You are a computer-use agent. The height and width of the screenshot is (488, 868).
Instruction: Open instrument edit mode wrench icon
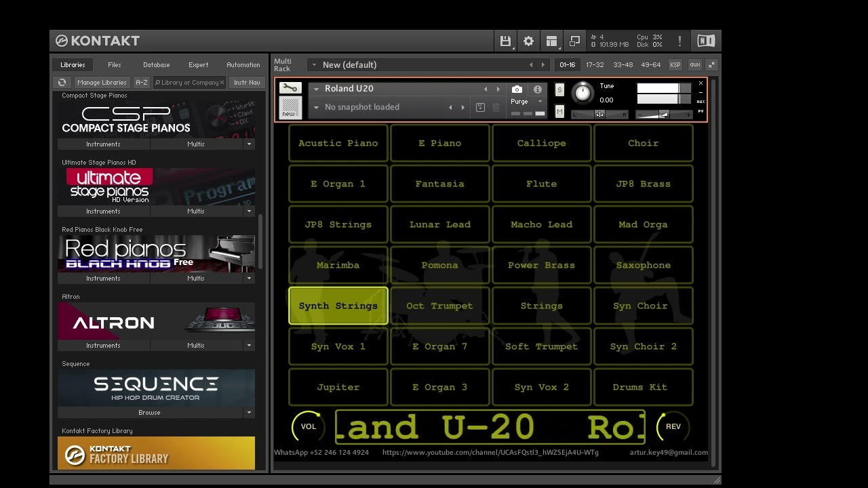(x=290, y=88)
